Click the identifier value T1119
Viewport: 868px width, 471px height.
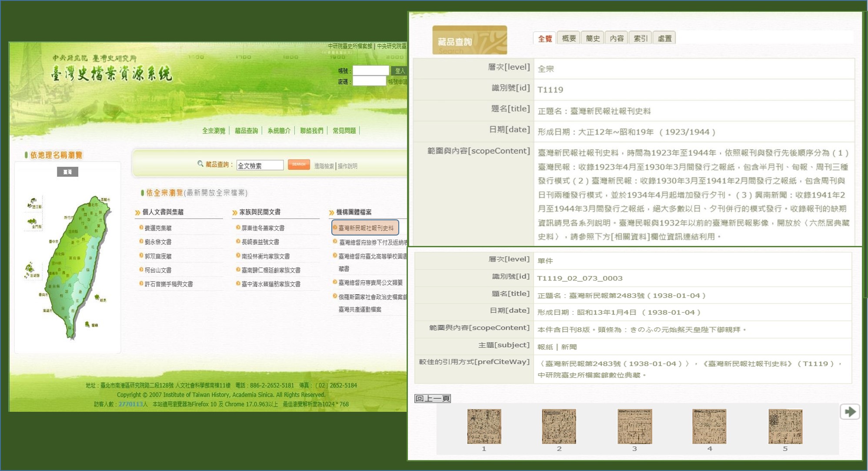click(x=550, y=90)
